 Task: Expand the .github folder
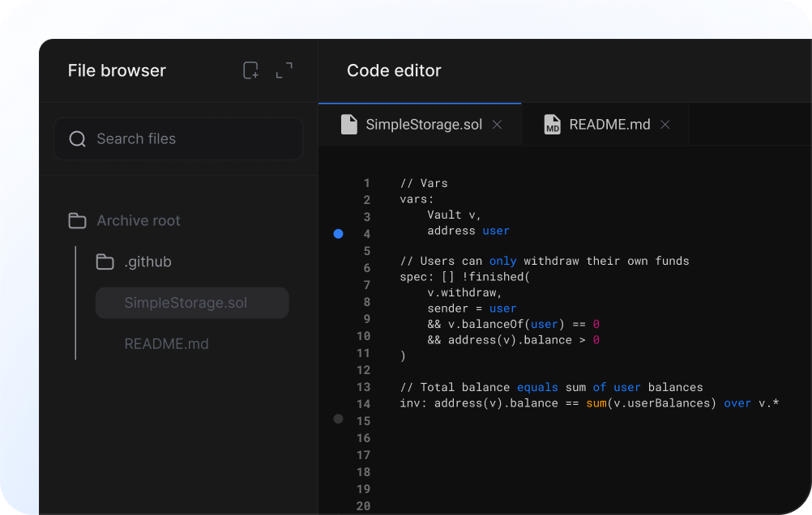tap(147, 262)
